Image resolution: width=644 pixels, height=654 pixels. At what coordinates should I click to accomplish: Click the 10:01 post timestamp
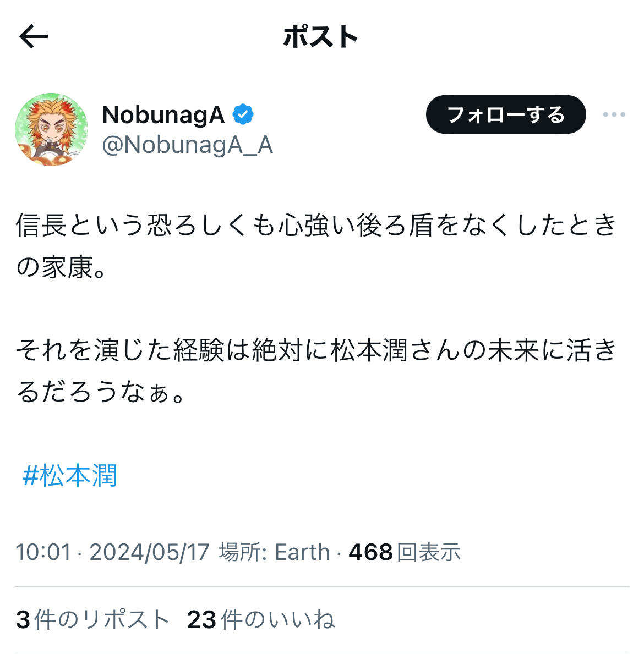[43, 552]
